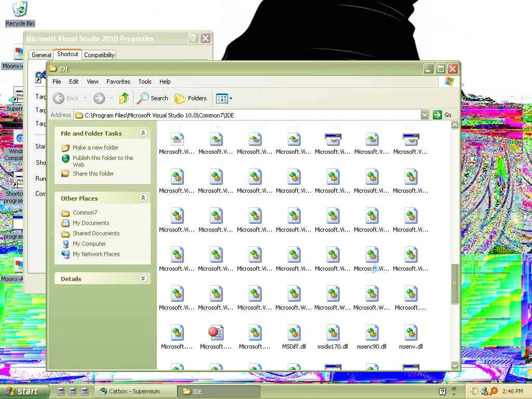Screen dimensions: 532x399
Task: Open My Network Places link
Action: tap(96, 254)
